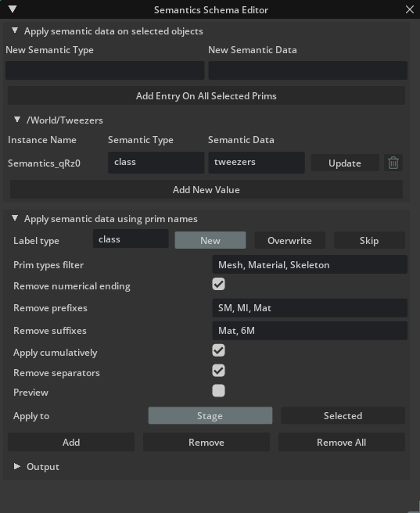Click the Update button for tweezers
The width and height of the screenshot is (420, 513).
[345, 163]
